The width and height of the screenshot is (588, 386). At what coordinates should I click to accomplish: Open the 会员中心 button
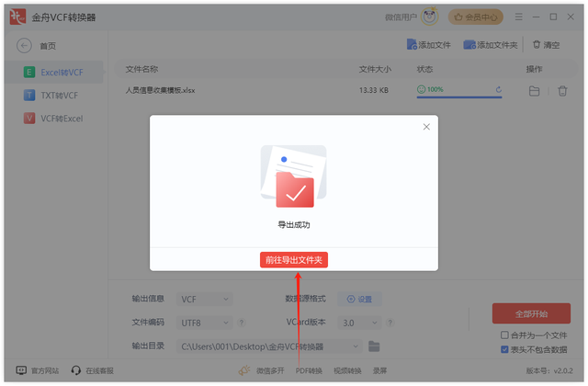(x=476, y=17)
